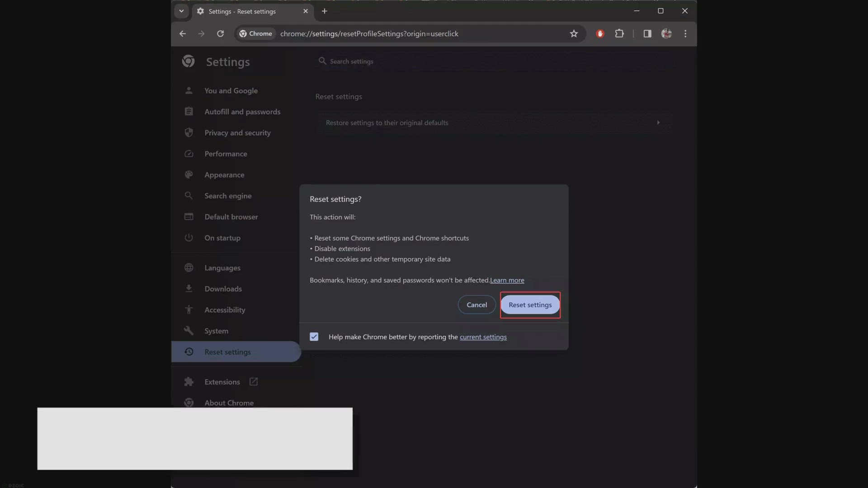Select the Settings - Reset settings tab

point(252,11)
